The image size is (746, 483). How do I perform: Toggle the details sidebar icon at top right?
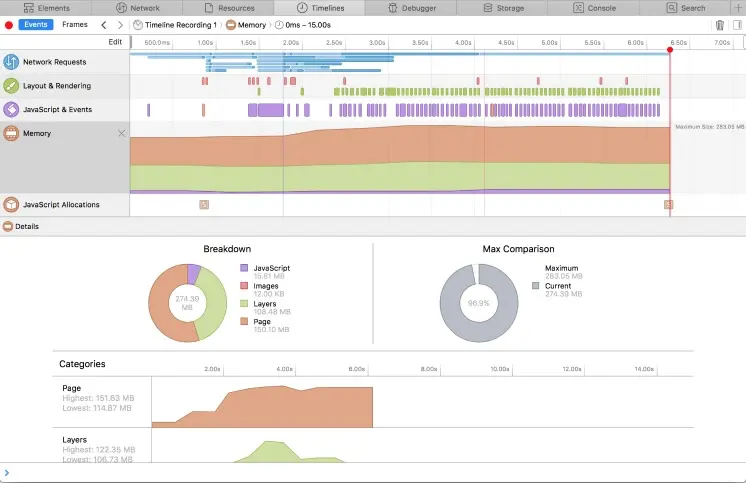coord(737,25)
